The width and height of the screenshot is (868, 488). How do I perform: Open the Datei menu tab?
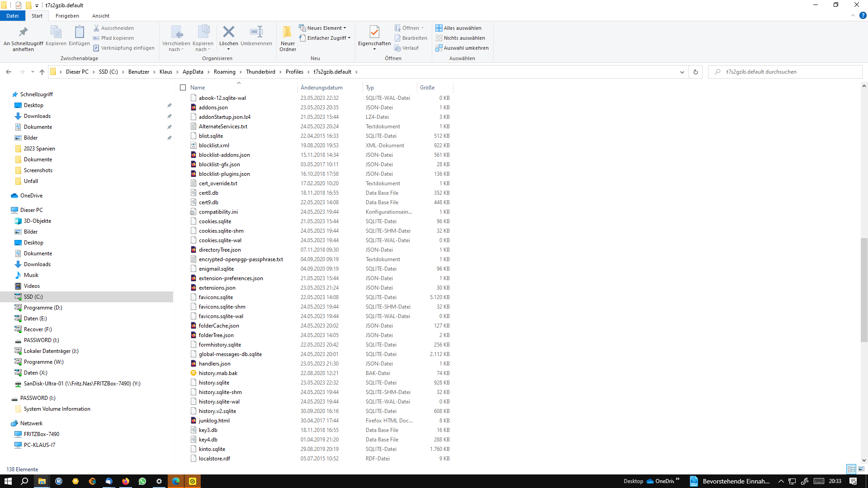[12, 16]
